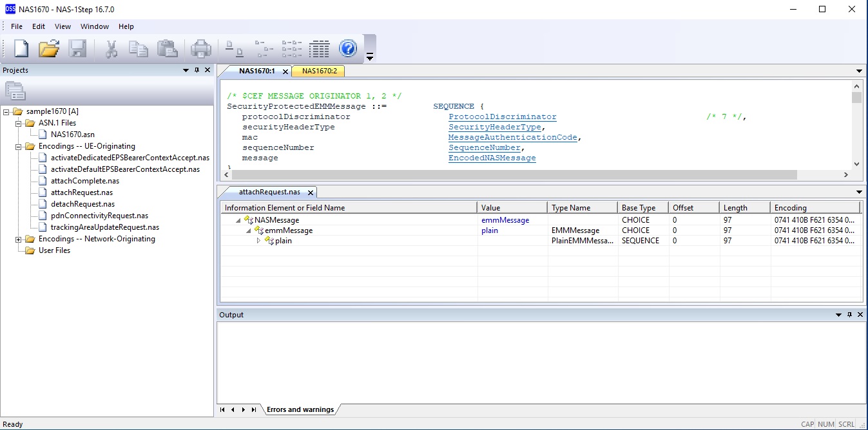Create a new file using the New icon
The image size is (868, 430).
(21, 48)
